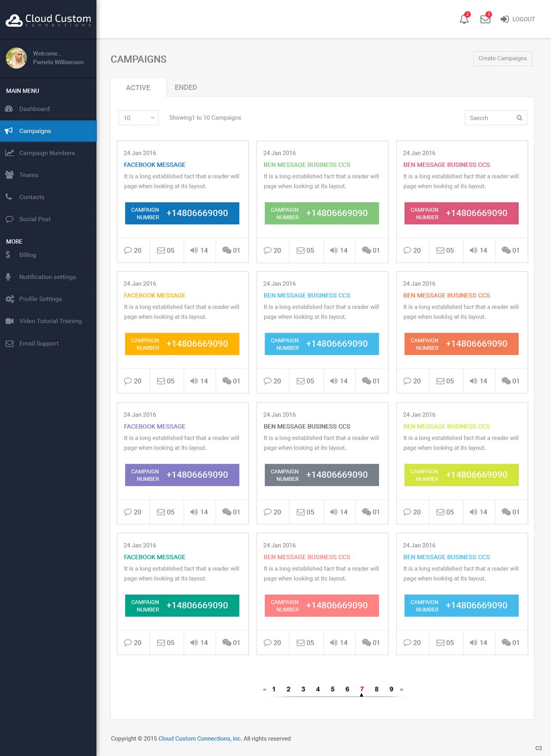Open the teal FACEBOOK MESSAGE title

tap(155, 557)
